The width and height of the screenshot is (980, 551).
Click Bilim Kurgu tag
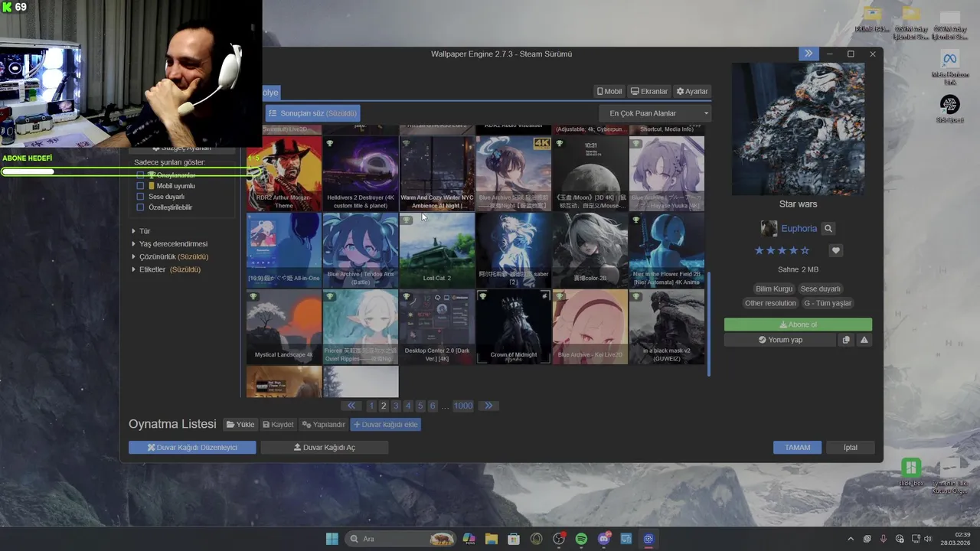click(x=773, y=289)
